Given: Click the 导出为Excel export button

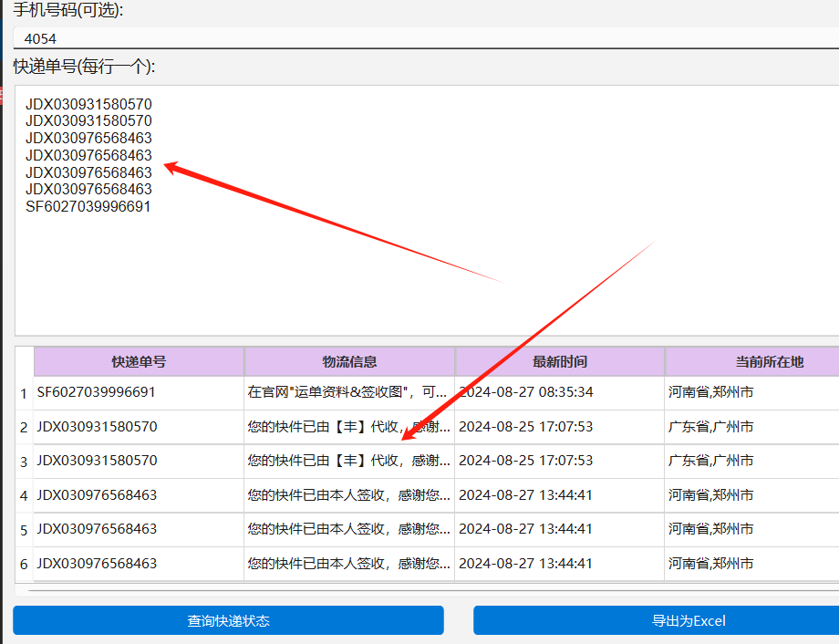Looking at the screenshot, I should coord(657,620).
